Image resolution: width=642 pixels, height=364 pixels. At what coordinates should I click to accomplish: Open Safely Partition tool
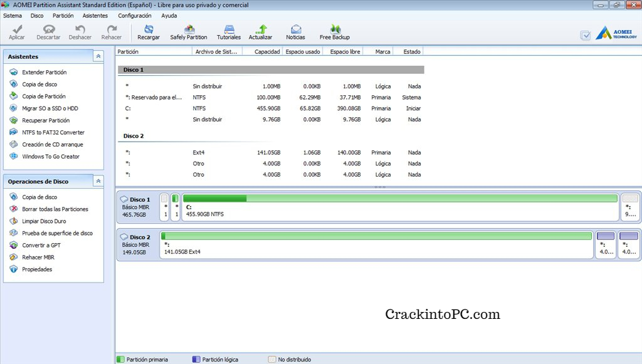coord(189,32)
